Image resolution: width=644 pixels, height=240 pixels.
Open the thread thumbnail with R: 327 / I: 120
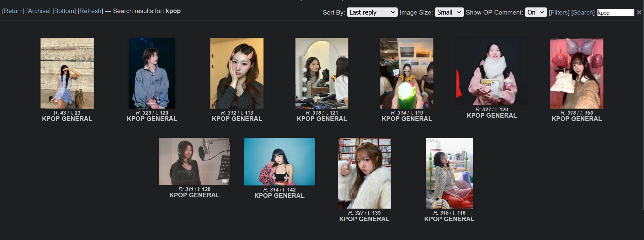(x=492, y=72)
